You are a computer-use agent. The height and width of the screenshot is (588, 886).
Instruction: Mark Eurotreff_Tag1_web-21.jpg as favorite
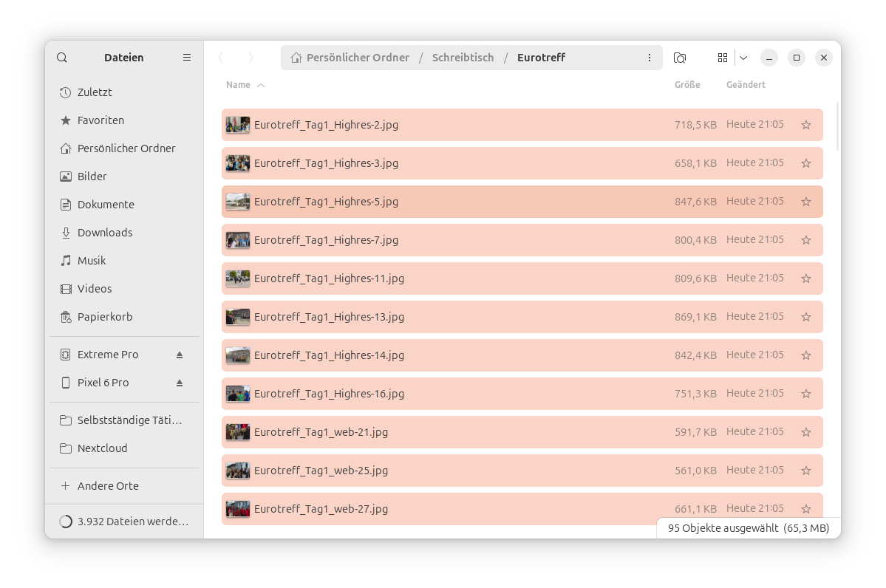point(806,432)
